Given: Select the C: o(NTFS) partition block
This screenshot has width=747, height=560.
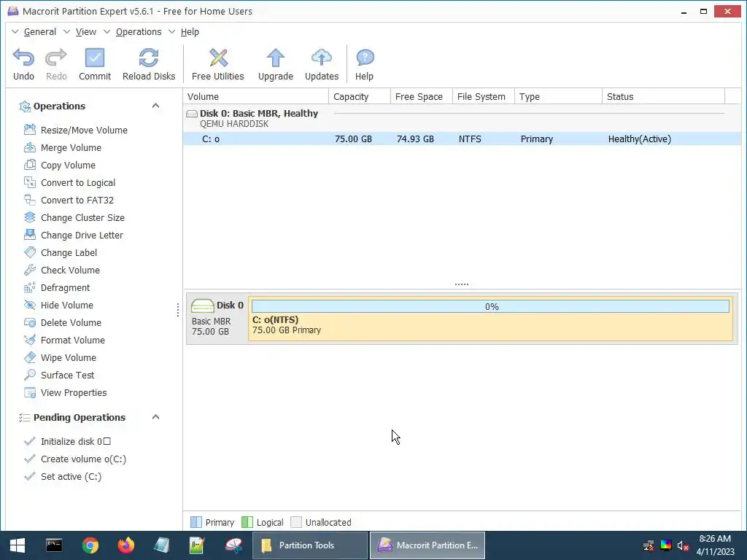Looking at the screenshot, I should click(x=490, y=319).
